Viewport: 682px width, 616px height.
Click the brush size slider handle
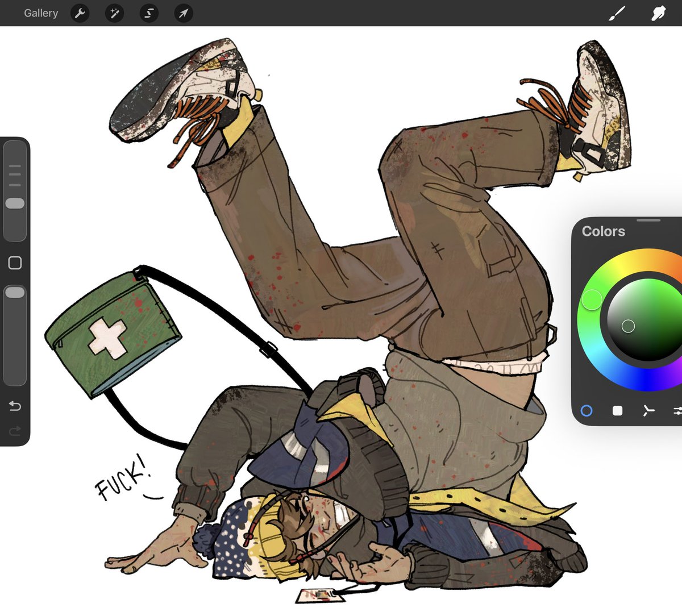15,203
